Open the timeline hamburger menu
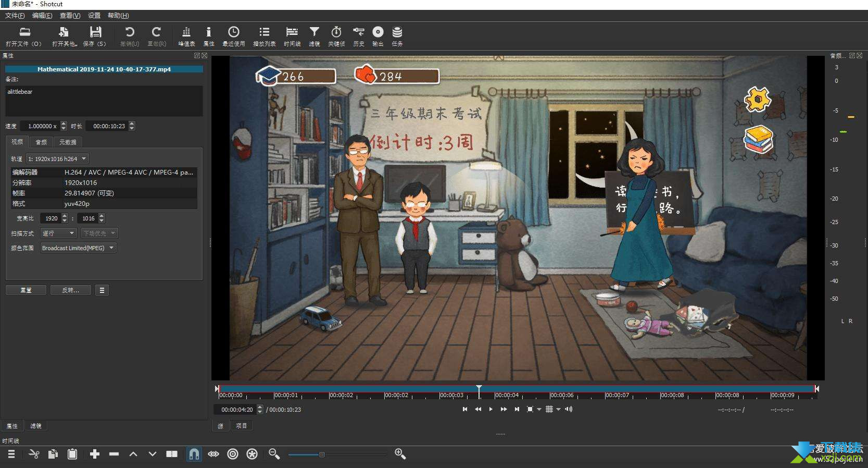The height and width of the screenshot is (468, 868). pyautogui.click(x=11, y=454)
